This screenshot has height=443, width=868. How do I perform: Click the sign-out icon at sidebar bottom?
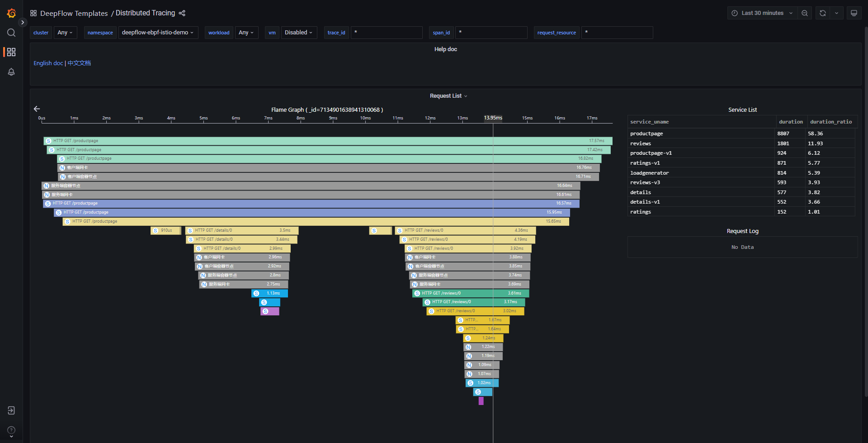pos(11,410)
